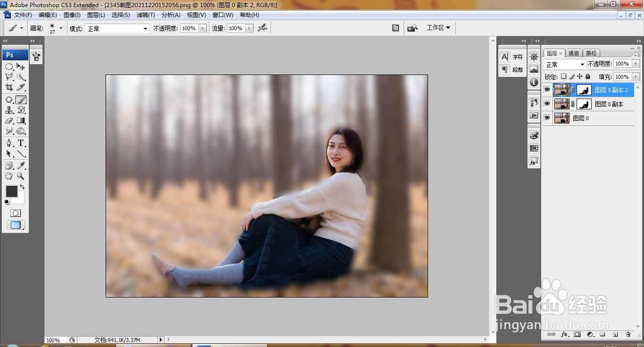Select the Type tool

click(21, 143)
